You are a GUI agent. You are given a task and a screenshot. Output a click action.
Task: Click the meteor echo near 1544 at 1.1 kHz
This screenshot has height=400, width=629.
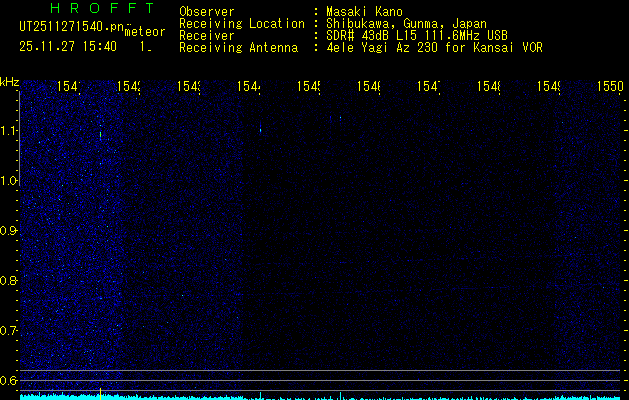260,129
